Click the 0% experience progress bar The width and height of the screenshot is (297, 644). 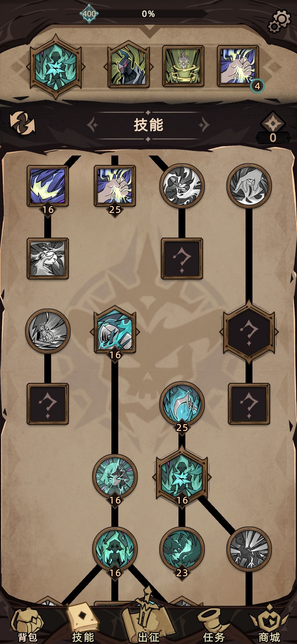(148, 14)
